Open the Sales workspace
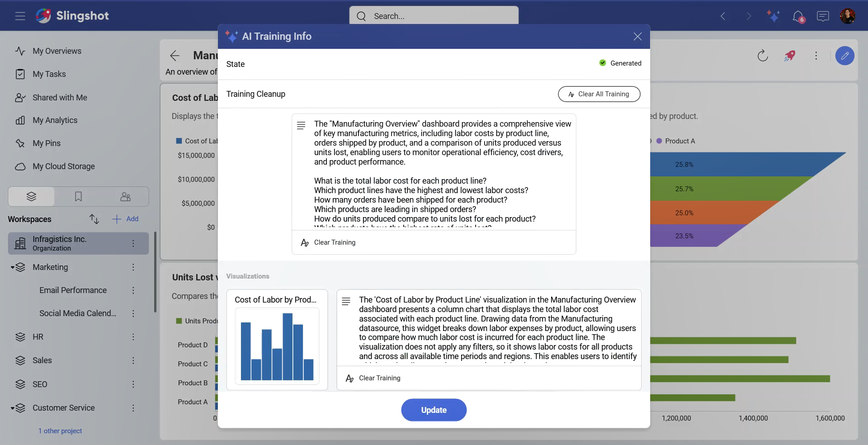 (42, 360)
